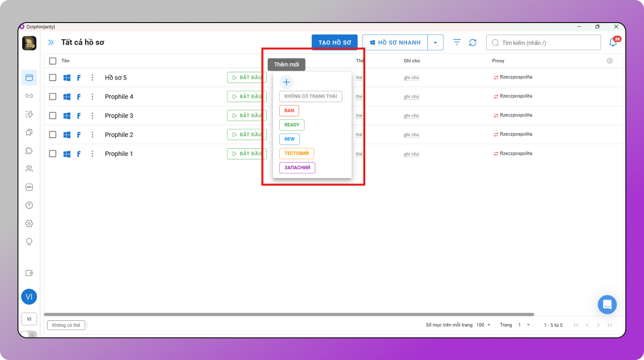Image resolution: width=644 pixels, height=360 pixels.
Task: Open items per page 100 dropdown
Action: (483, 325)
